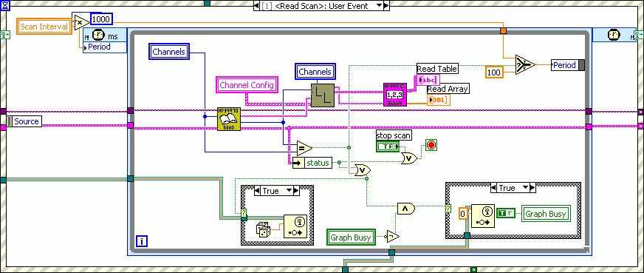The width and height of the screenshot is (644, 273).
Task: Click the loop iteration terminal i
Action: point(141,242)
